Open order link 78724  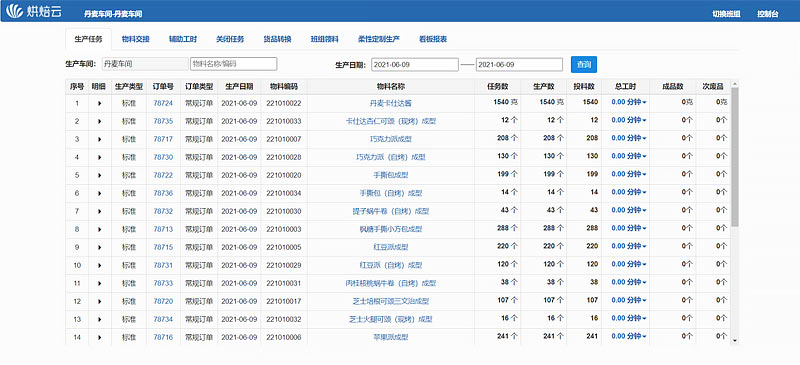163,103
